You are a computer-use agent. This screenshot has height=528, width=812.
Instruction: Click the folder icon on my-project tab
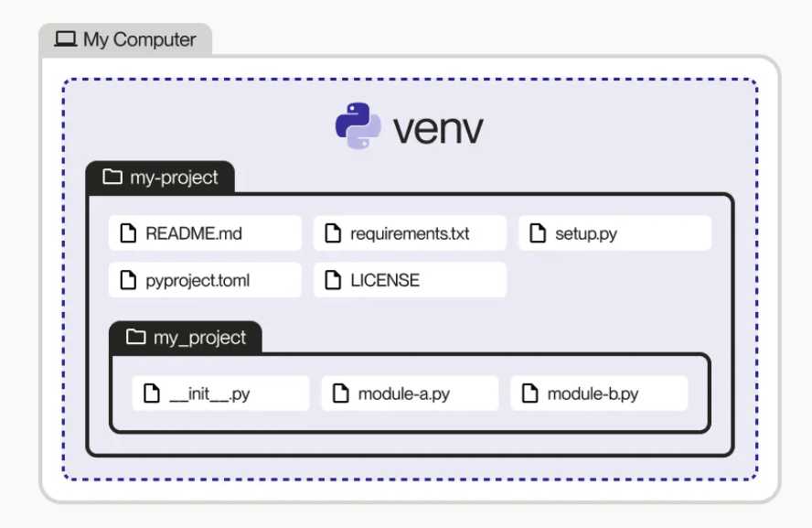point(113,178)
